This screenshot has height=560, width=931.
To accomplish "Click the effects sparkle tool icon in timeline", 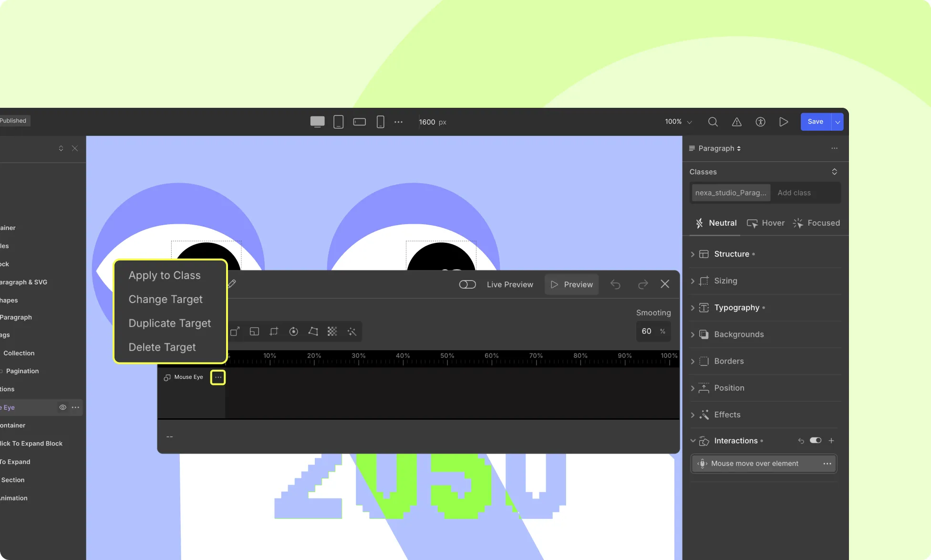I will (x=352, y=332).
